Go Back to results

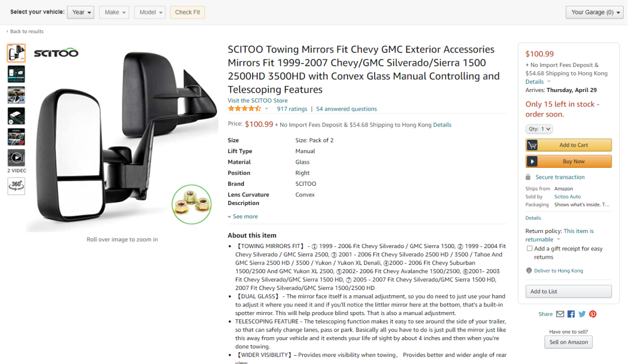pyautogui.click(x=25, y=31)
